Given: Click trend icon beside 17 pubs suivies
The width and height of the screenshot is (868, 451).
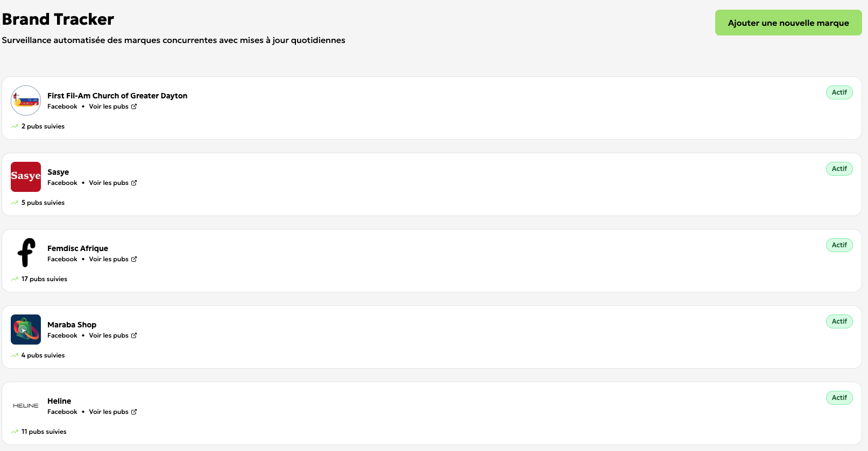Looking at the screenshot, I should tap(15, 279).
